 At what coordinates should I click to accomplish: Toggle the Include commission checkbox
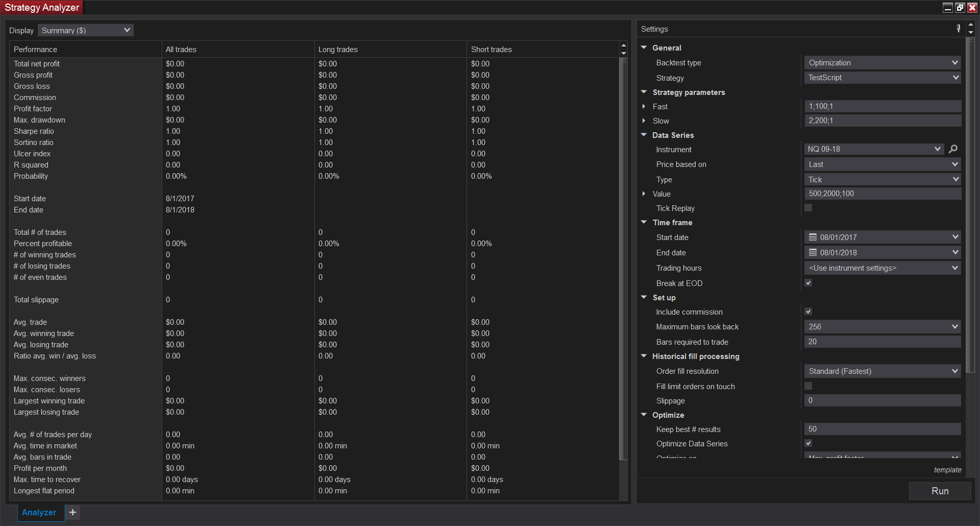click(x=808, y=312)
